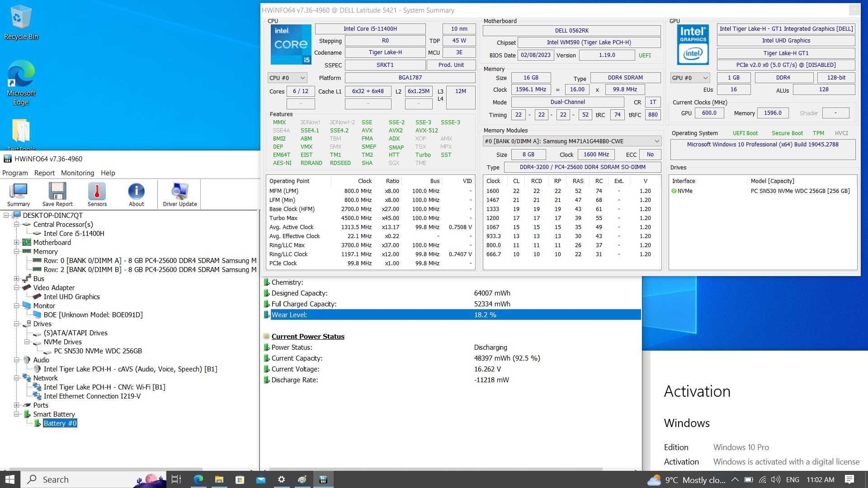Open the Summary toolbar icon
868x488 pixels.
[x=19, y=194]
